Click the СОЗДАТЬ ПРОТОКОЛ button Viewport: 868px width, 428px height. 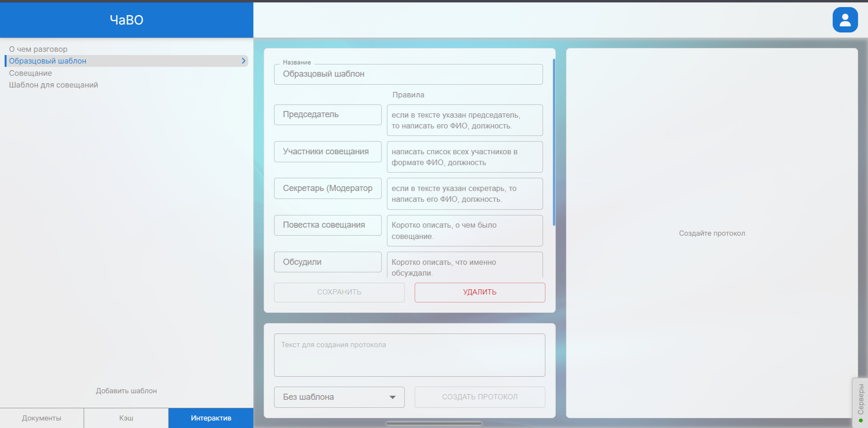[x=480, y=397]
